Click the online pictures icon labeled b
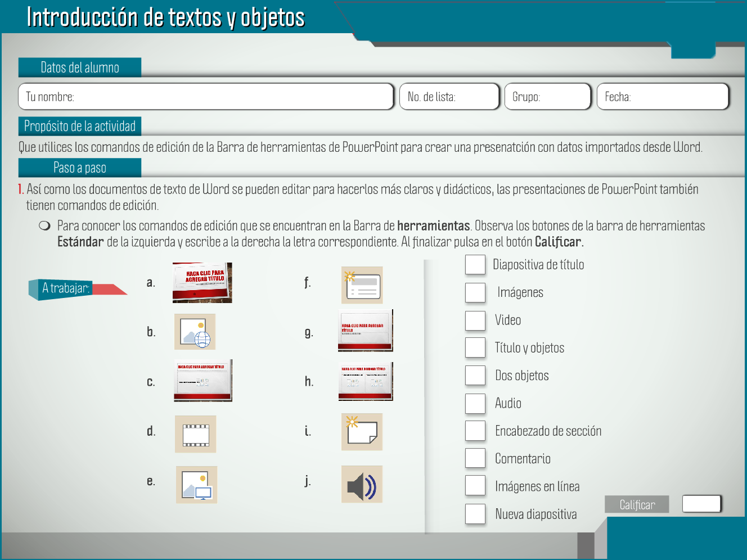 [x=195, y=332]
